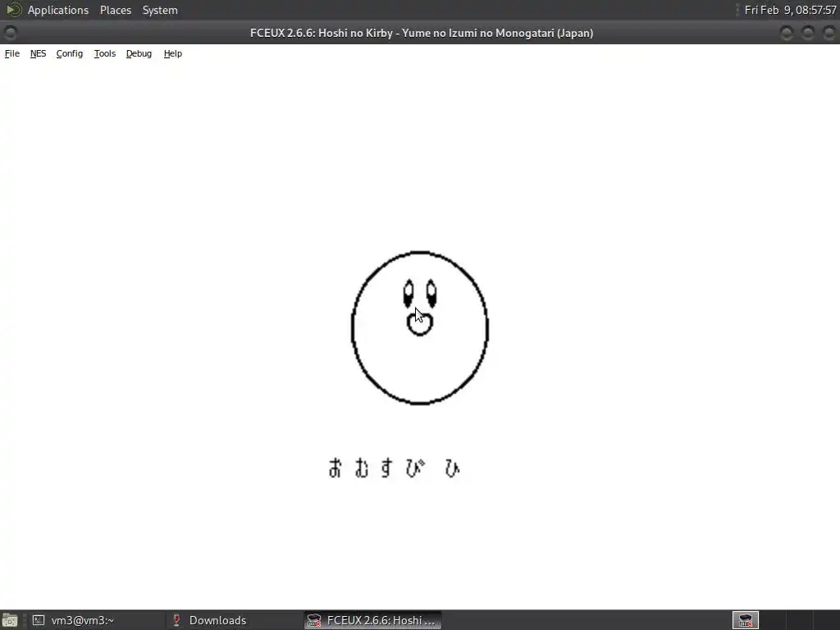Maximize the FCEUX window

click(x=808, y=33)
